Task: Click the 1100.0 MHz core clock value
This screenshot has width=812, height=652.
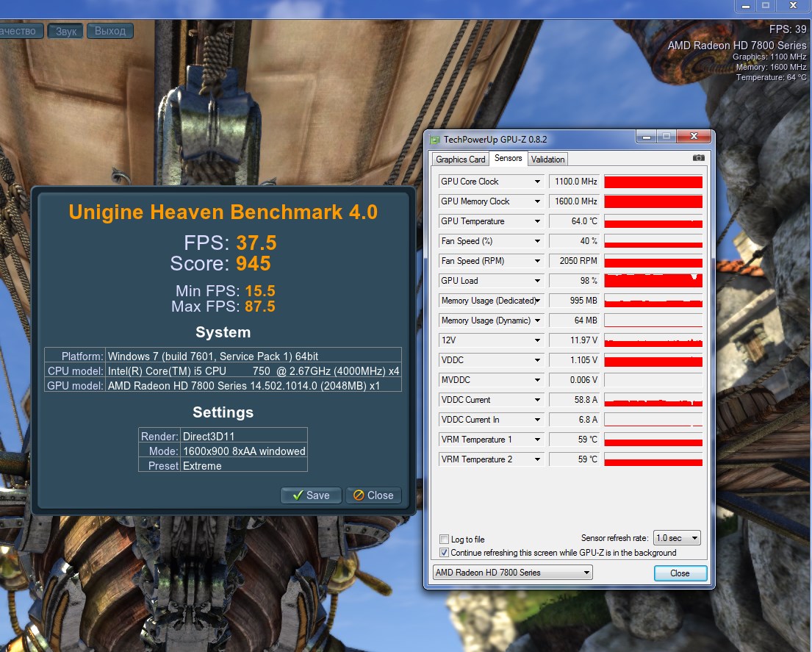Action: (x=575, y=182)
